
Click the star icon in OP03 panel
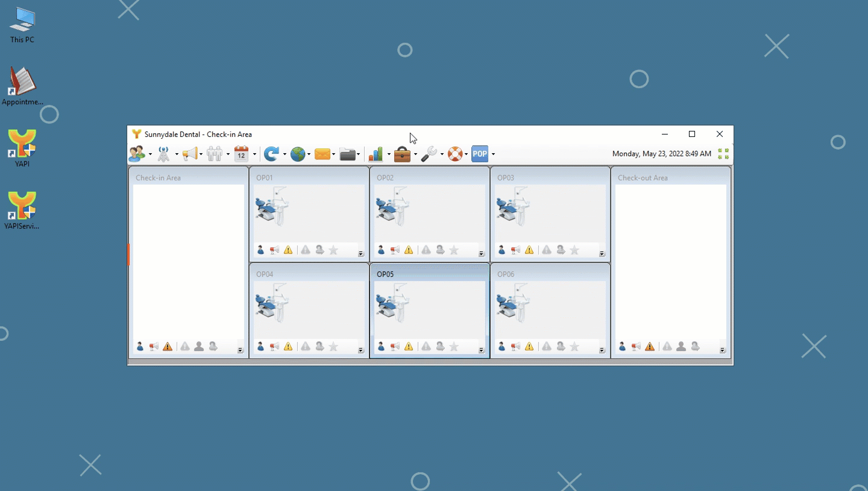click(x=574, y=250)
